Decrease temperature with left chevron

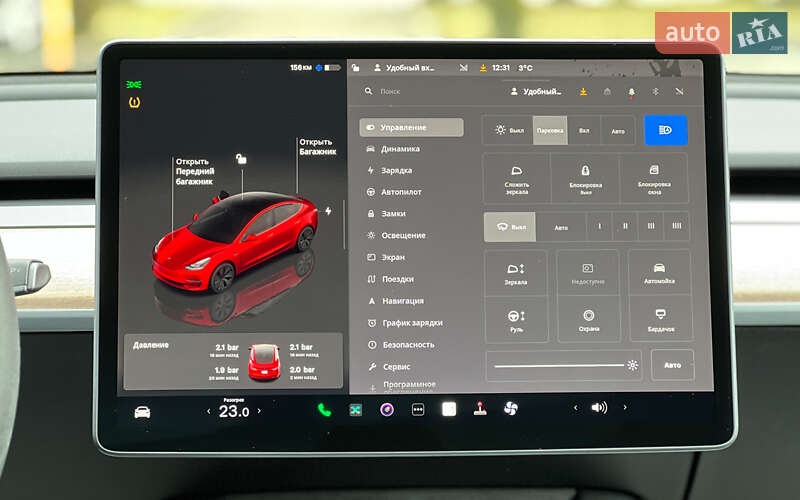pos(208,411)
